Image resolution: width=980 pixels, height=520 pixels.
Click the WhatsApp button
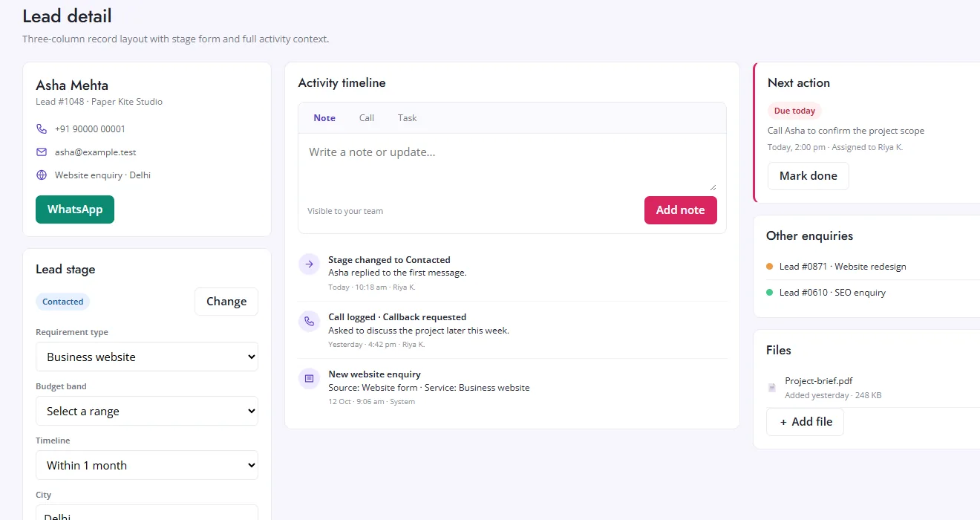pyautogui.click(x=75, y=209)
